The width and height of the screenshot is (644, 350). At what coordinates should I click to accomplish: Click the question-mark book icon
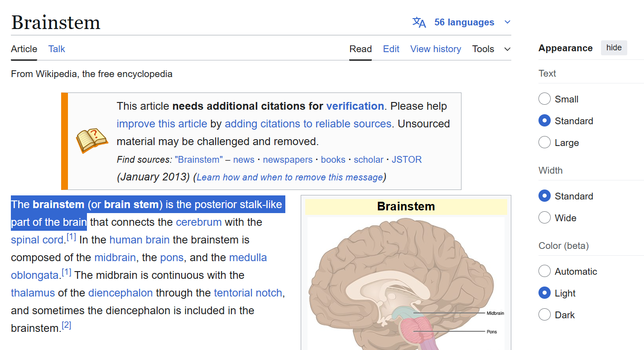(x=92, y=141)
